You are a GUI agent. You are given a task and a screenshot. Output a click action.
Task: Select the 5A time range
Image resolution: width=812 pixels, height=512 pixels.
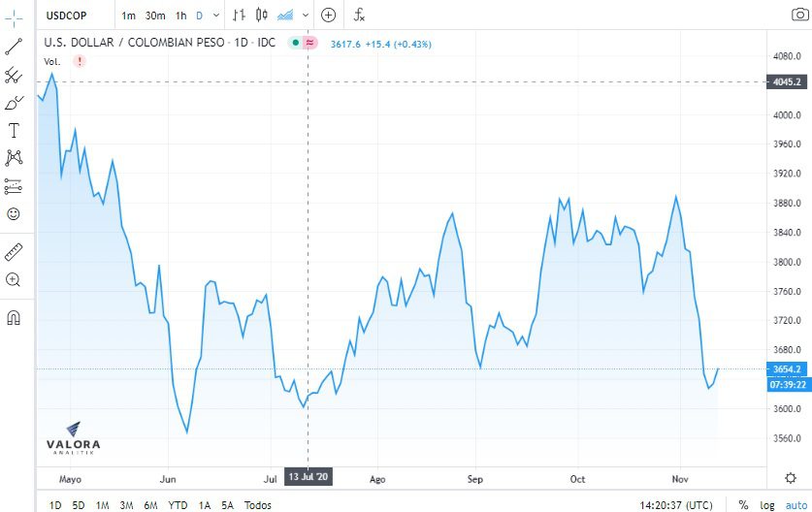coord(227,505)
